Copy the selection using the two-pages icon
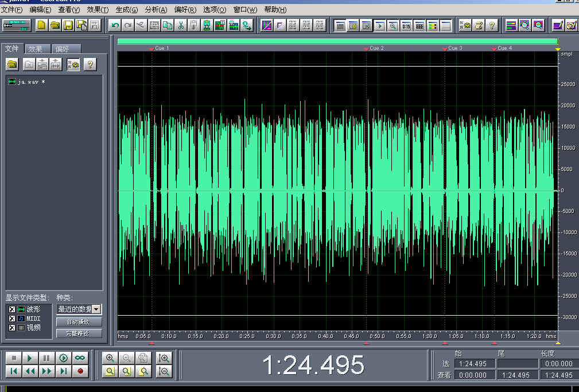The image size is (579, 392). (168, 25)
